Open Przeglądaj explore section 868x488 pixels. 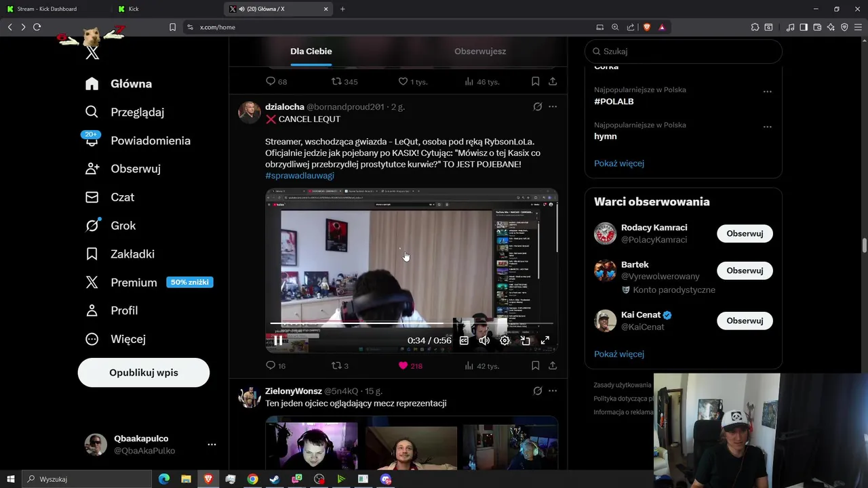(x=124, y=112)
